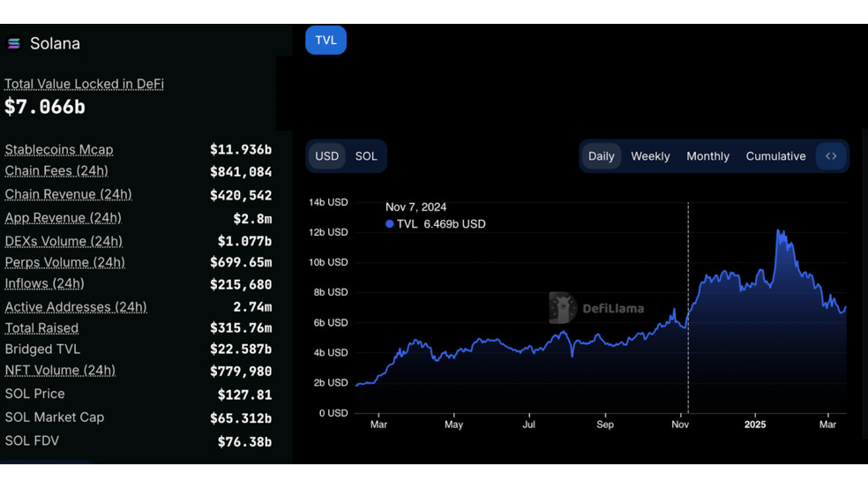Open the Active Addresses (24h) link
The height and width of the screenshot is (489, 868).
tap(76, 307)
